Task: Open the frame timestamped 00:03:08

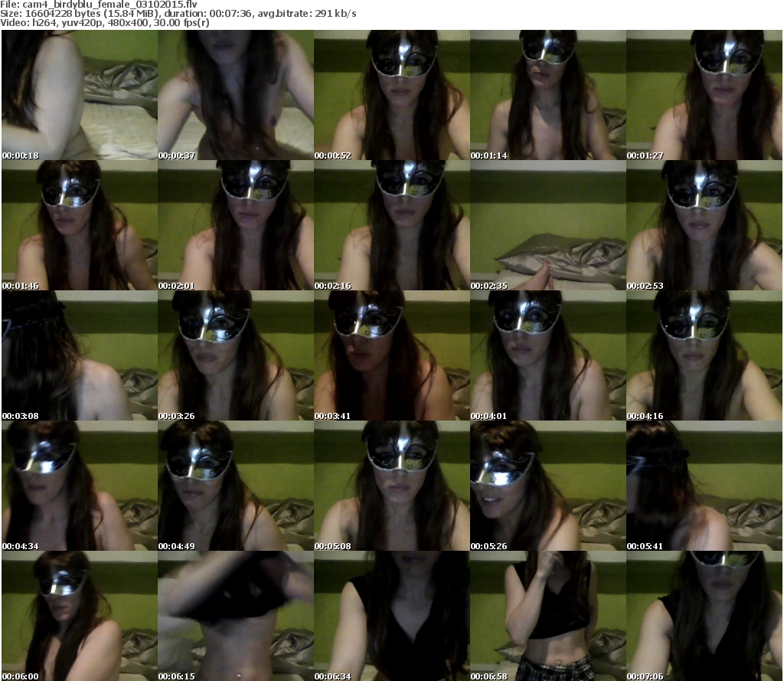Action: point(80,355)
